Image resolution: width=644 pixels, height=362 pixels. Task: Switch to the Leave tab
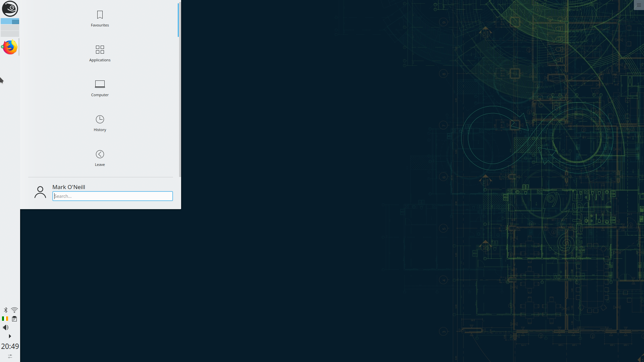pyautogui.click(x=100, y=158)
